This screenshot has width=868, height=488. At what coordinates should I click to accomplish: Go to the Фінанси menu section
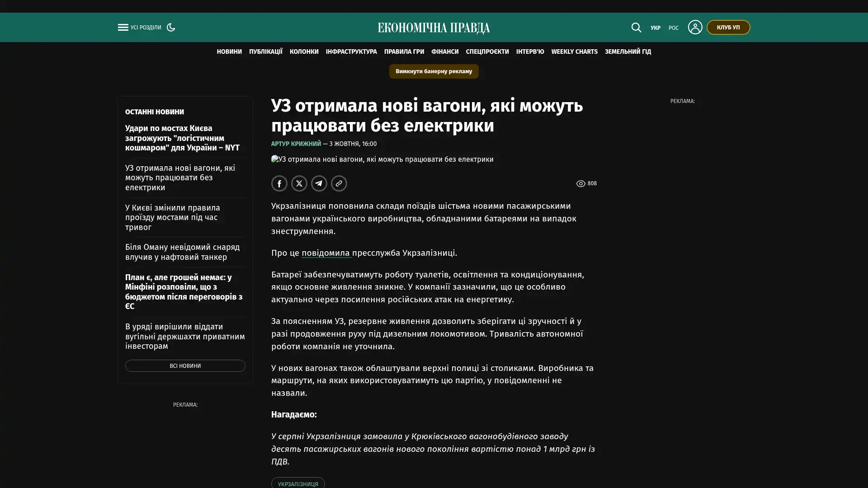[x=445, y=52]
